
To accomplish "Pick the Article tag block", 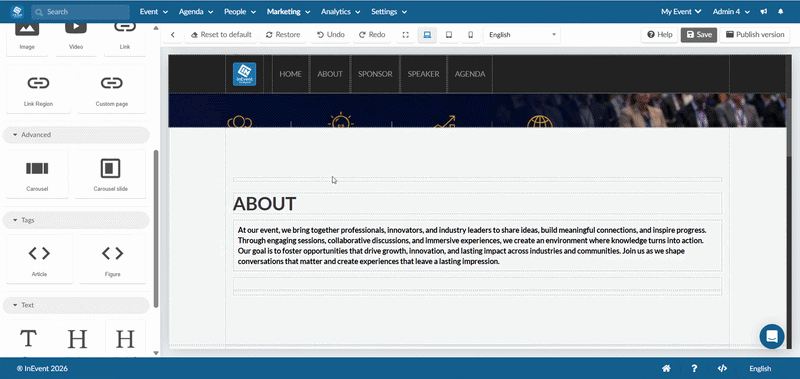I will (39, 259).
